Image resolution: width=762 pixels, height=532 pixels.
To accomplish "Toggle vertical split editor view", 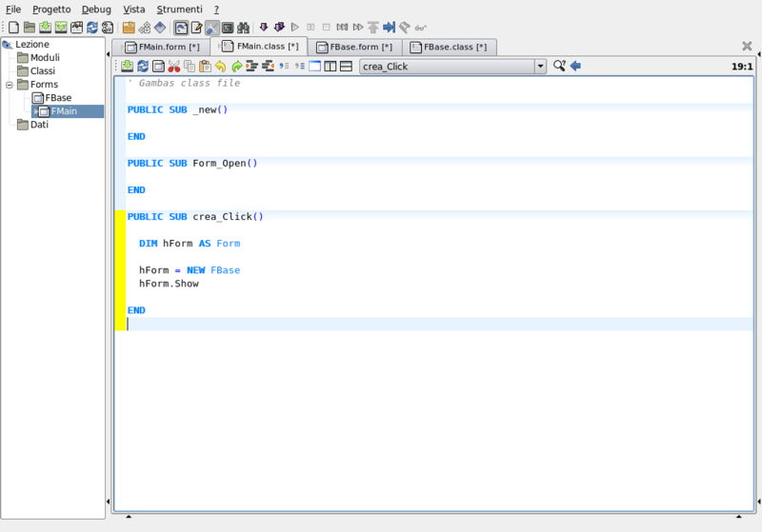I will (331, 66).
